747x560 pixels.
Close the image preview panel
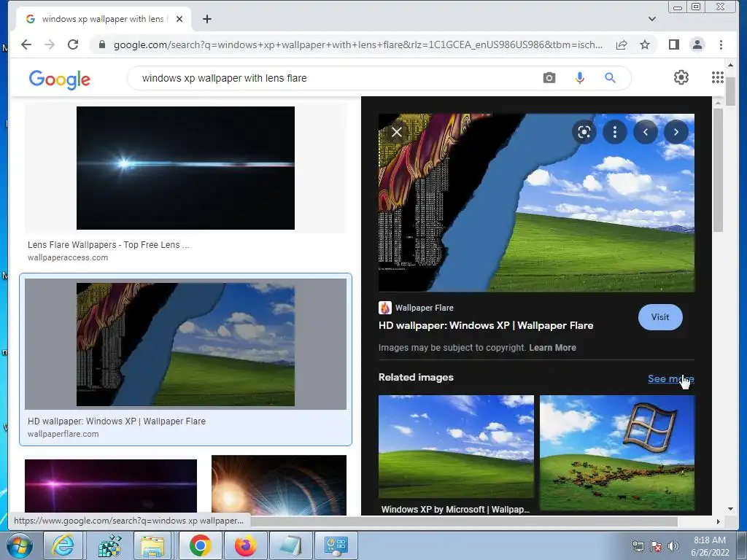[397, 132]
